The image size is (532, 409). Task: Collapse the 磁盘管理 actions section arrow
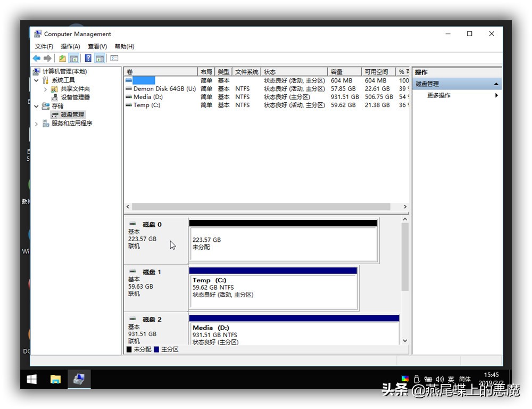point(496,84)
